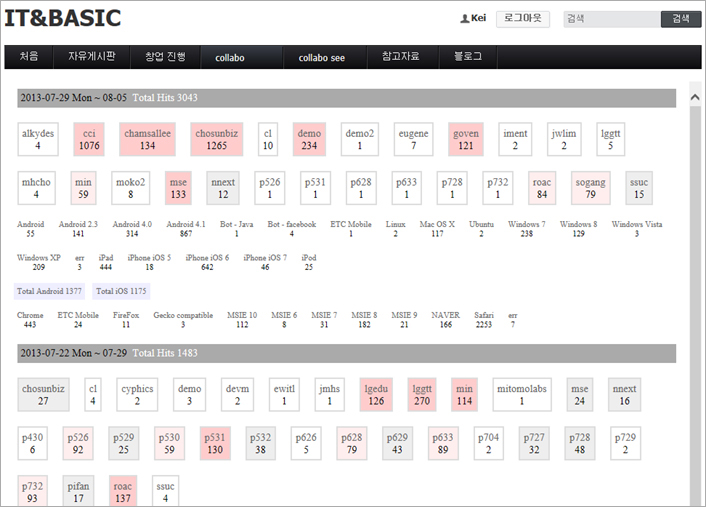706x507 pixels.
Task: Select the demo box with 234 hits
Action: (310, 139)
